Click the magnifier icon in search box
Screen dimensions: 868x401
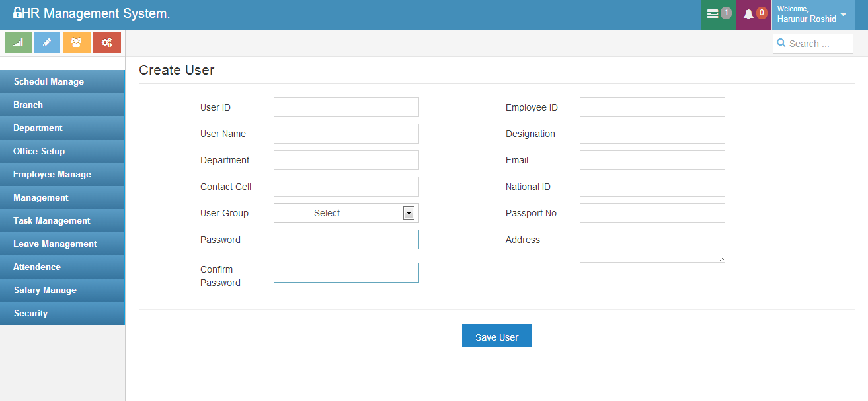point(781,44)
